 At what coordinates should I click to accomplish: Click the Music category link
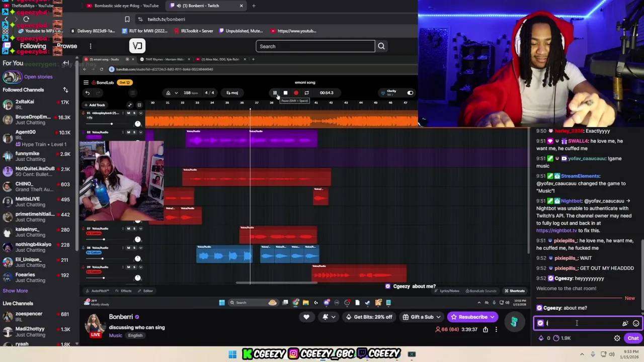coord(116,335)
